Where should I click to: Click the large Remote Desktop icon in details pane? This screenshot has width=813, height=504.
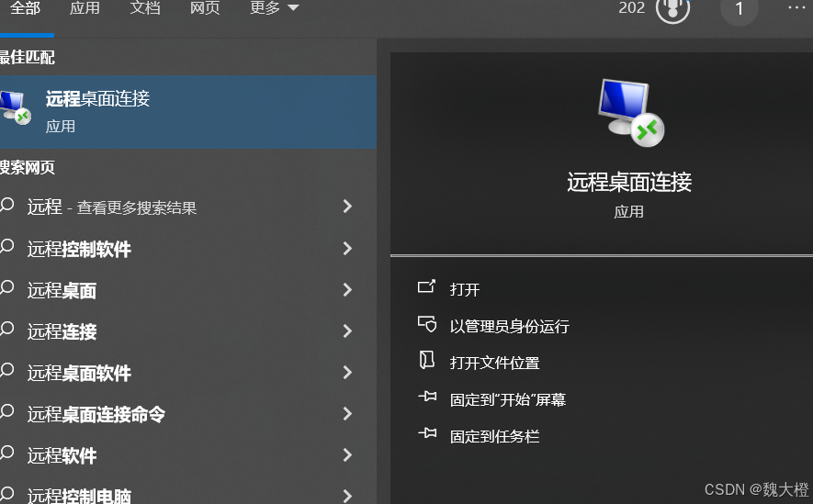[x=630, y=112]
